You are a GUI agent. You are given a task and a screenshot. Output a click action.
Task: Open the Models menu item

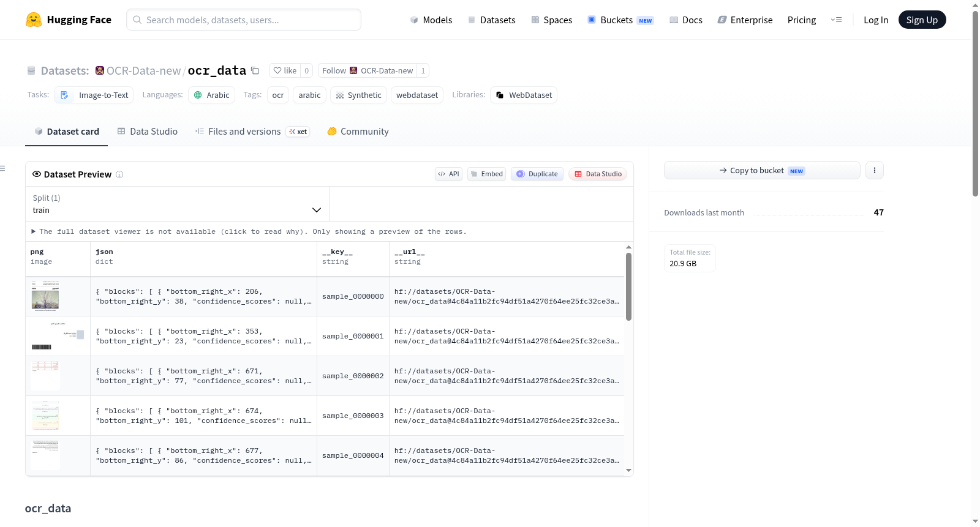pyautogui.click(x=431, y=20)
